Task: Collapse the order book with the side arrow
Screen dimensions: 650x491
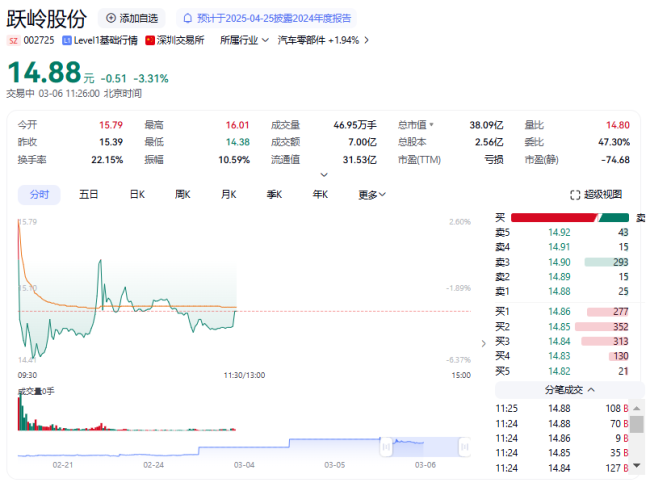Action: coord(483,343)
